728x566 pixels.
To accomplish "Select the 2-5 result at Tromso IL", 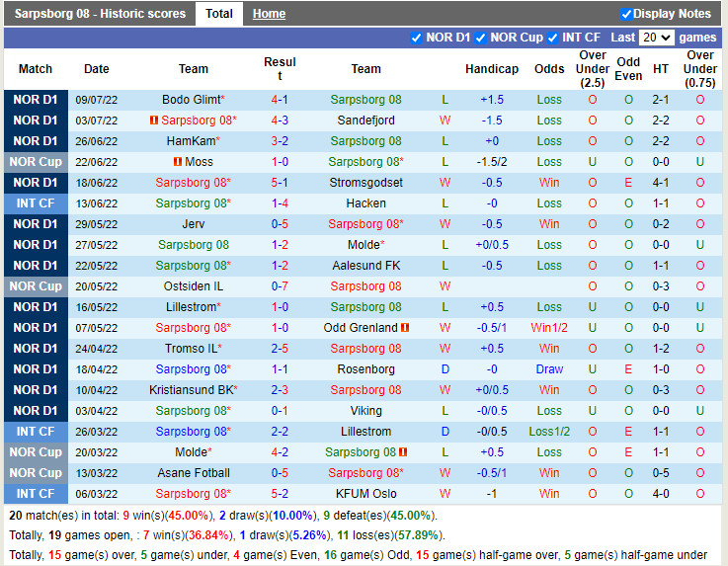I will click(280, 349).
